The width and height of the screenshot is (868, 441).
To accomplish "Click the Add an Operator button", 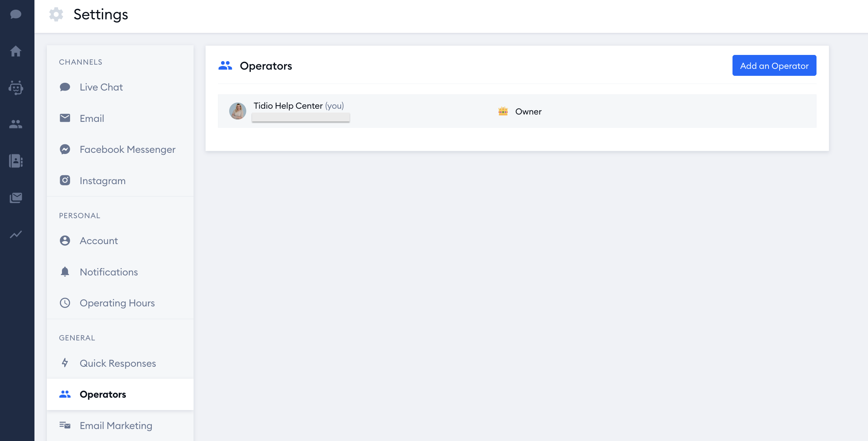I will 774,65.
